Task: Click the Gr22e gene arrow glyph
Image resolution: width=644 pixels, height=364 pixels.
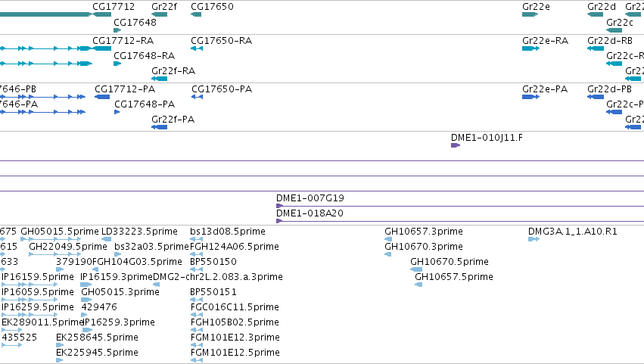Action: 530,15
